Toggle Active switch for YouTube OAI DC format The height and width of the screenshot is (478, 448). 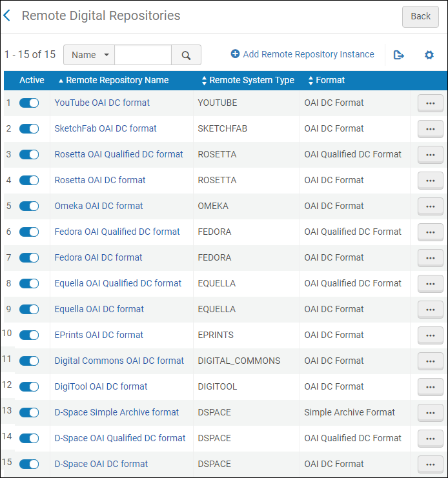[29, 103]
